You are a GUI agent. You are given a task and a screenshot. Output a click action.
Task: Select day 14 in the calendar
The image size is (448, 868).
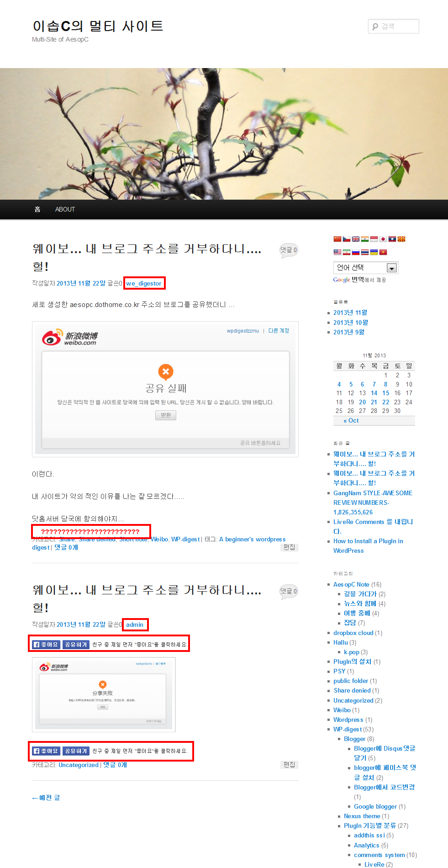tap(374, 393)
